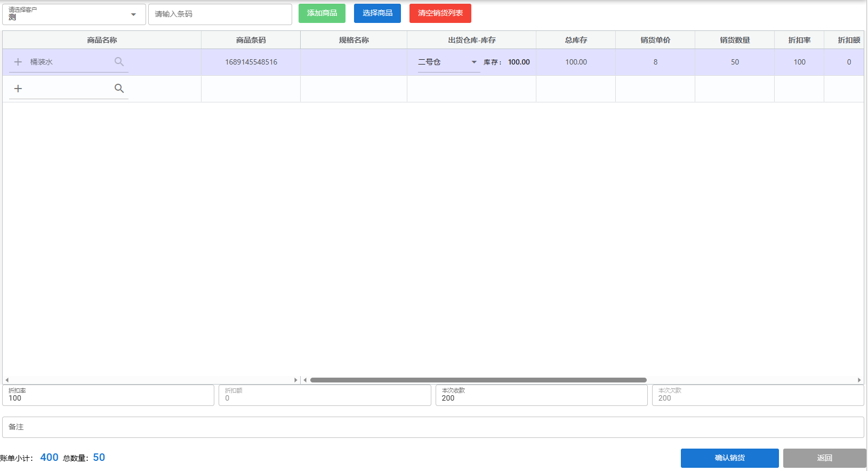Click the 折扣率 column header

click(799, 40)
